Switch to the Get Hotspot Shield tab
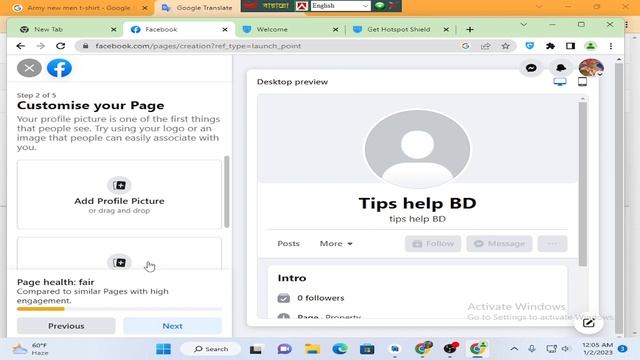Screen dimensions: 640x360 400,29
